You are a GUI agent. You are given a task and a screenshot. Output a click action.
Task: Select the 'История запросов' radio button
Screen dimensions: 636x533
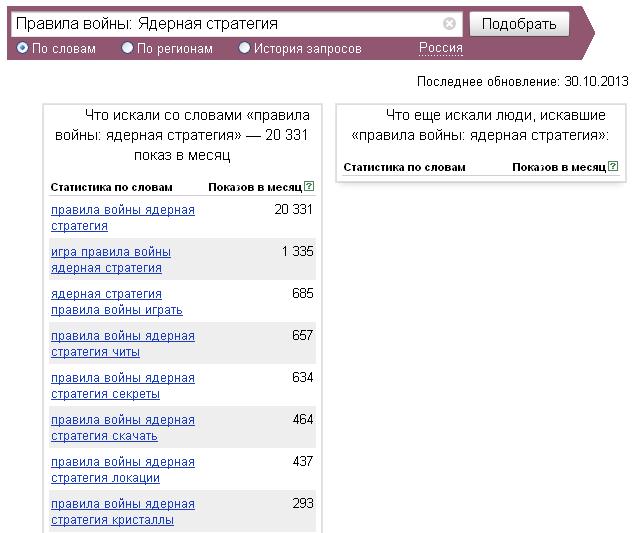click(x=244, y=48)
